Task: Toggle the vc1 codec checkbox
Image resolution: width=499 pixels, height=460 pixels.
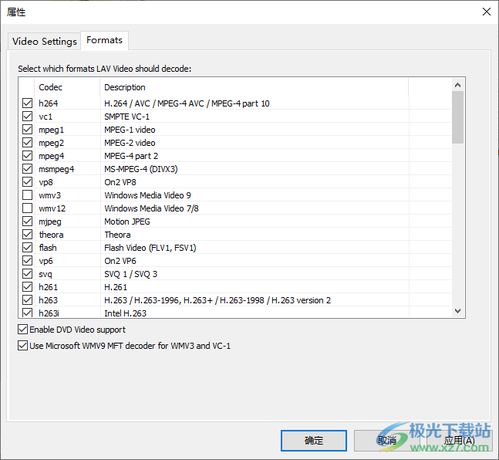Action: (x=27, y=116)
